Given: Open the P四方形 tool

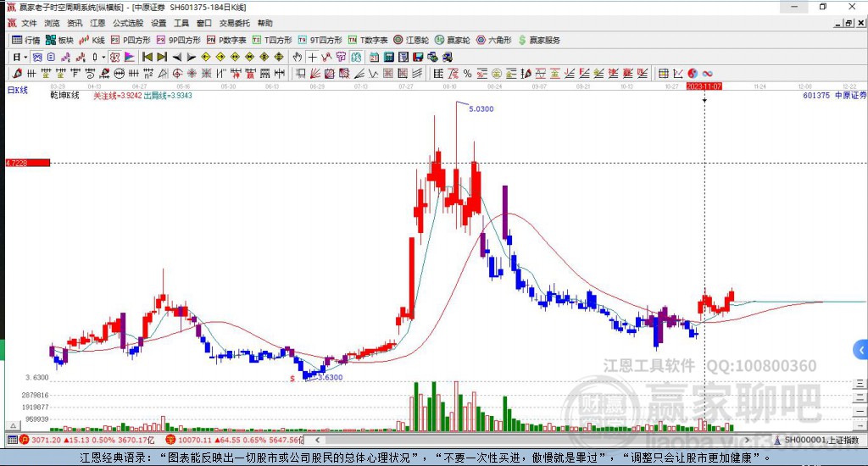Looking at the screenshot, I should (x=131, y=40).
